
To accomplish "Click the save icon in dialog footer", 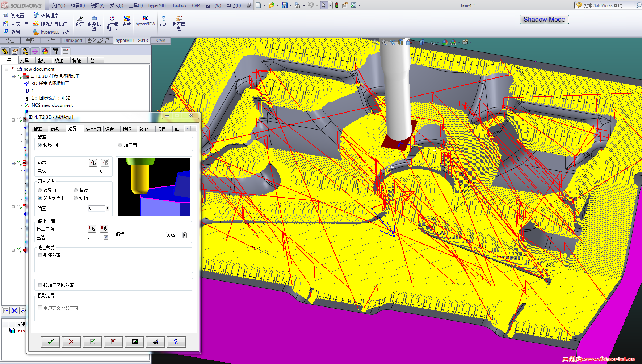I will [x=156, y=342].
